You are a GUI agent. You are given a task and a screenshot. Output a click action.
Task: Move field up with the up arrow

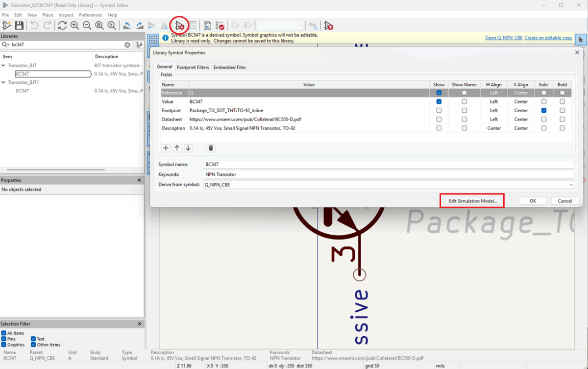pos(177,148)
